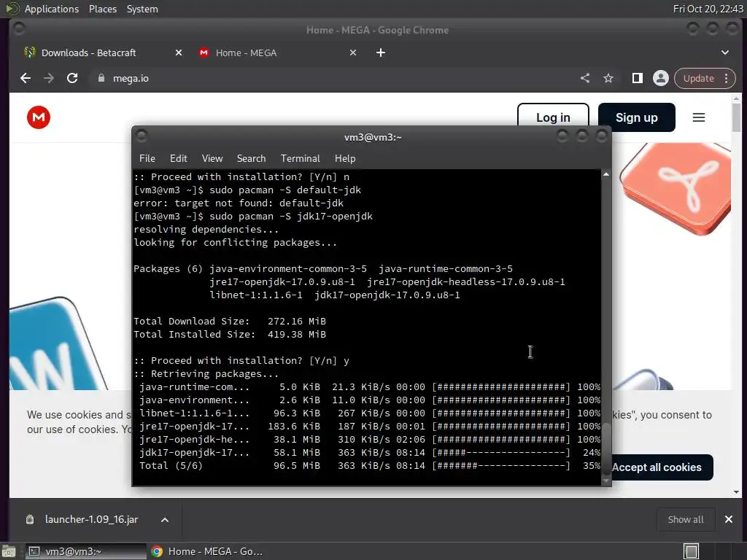The image size is (747, 560).
Task: Open terminal Edit menu
Action: pyautogui.click(x=178, y=158)
